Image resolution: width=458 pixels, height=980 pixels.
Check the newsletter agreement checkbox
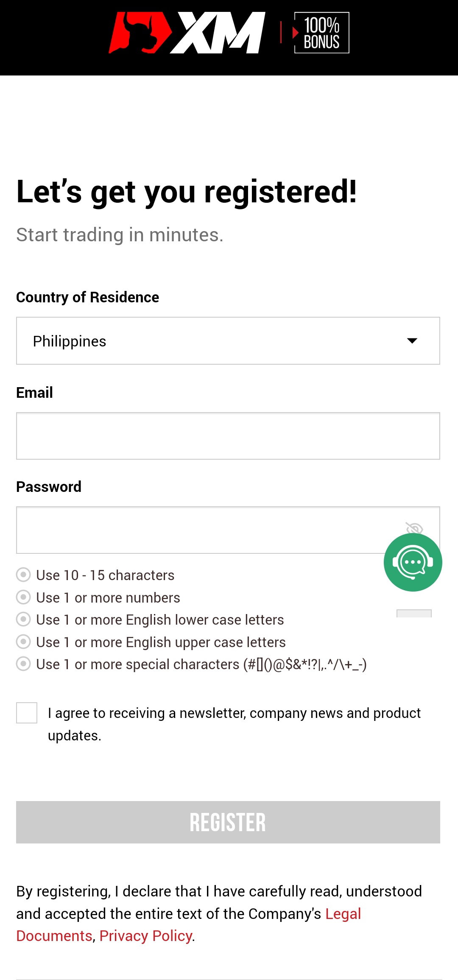tap(27, 713)
